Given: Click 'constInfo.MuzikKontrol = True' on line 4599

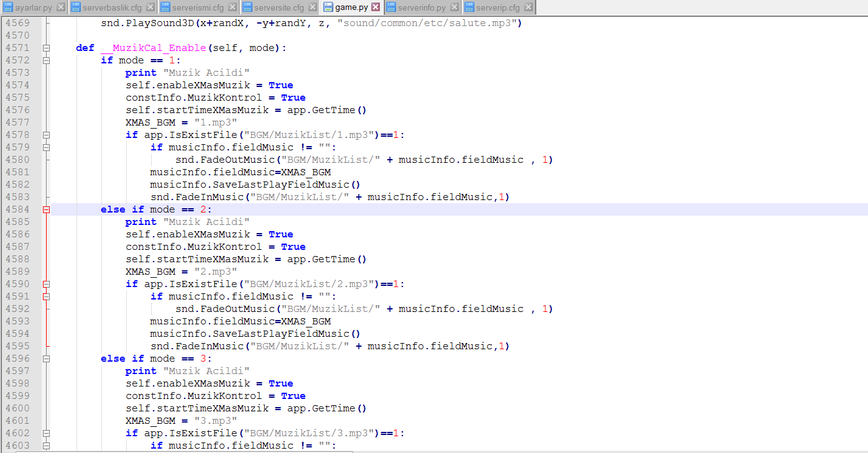Looking at the screenshot, I should point(216,396).
